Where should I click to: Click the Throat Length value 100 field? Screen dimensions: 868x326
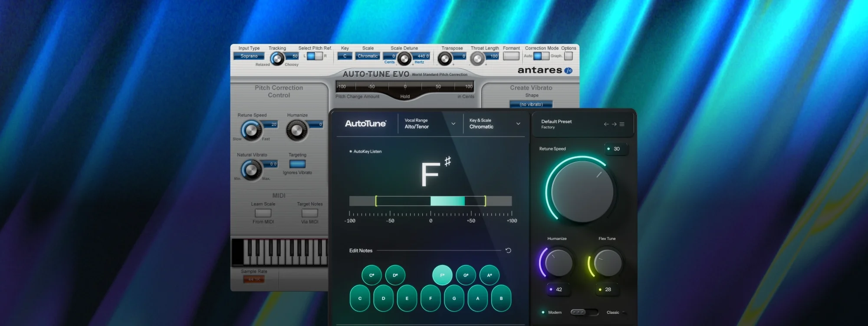tap(492, 56)
